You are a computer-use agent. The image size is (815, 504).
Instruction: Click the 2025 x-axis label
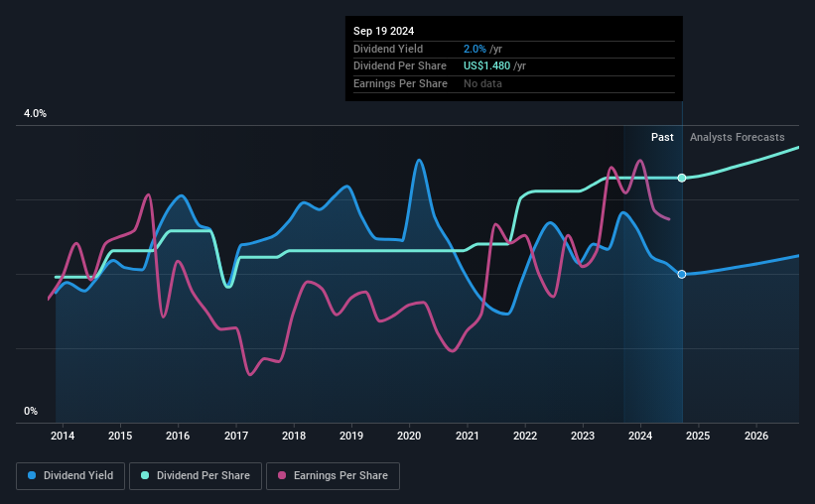click(698, 436)
